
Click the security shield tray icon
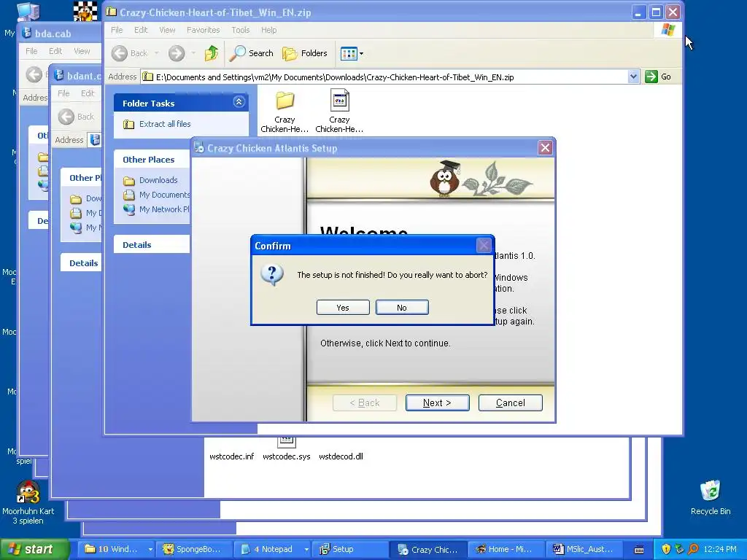click(x=666, y=549)
